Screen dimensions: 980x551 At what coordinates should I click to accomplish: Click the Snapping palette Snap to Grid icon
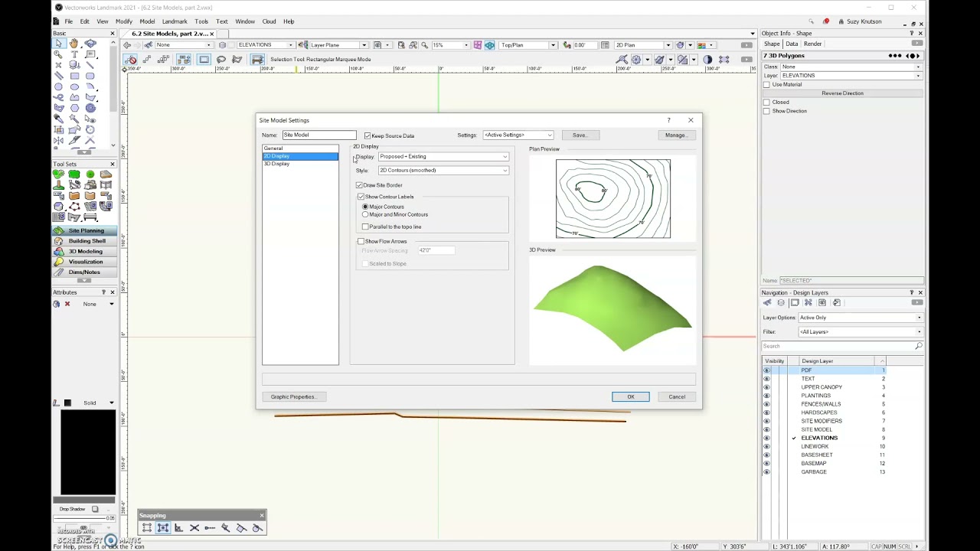[147, 528]
